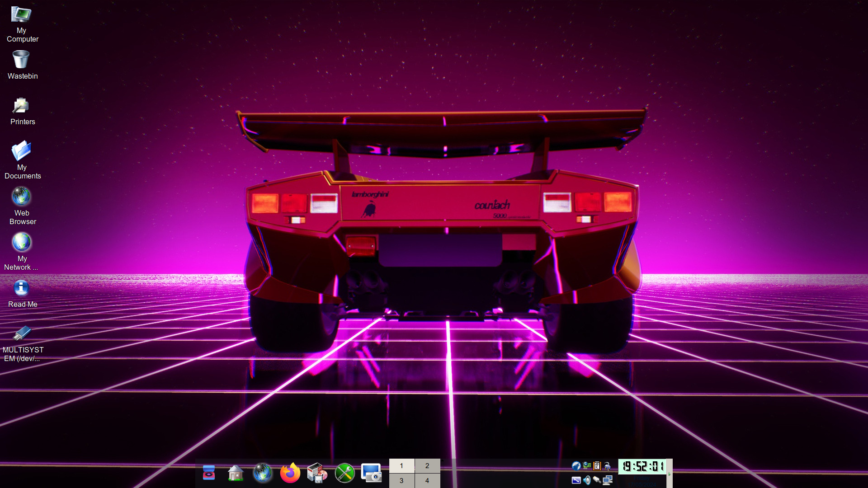The width and height of the screenshot is (868, 488).
Task: Click the removable device tray icon
Action: (x=597, y=480)
